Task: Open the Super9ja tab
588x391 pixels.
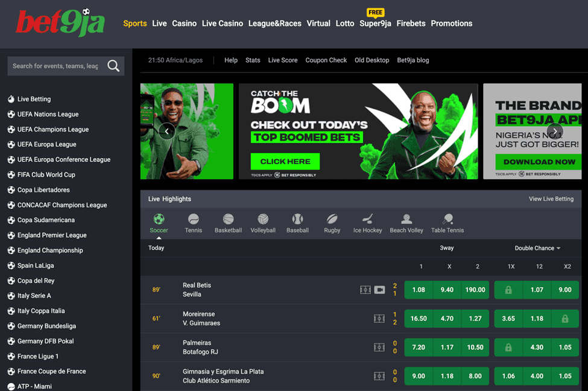Action: click(x=375, y=24)
